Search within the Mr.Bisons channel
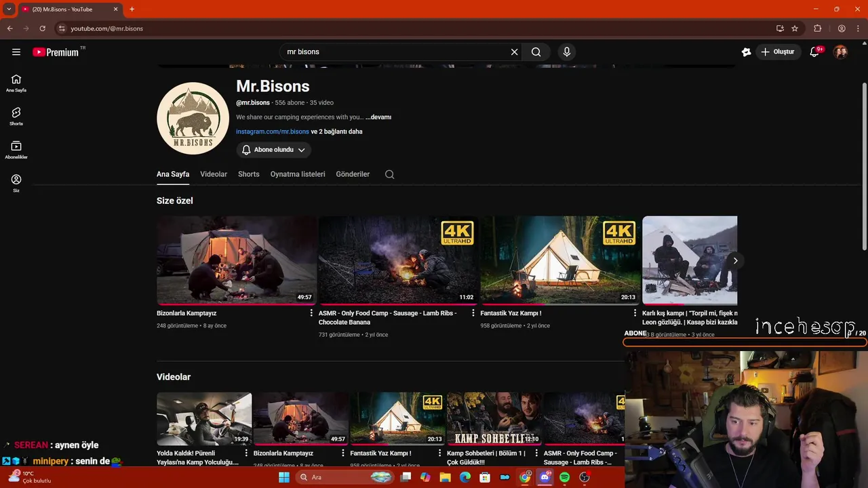The image size is (868, 488). pos(389,174)
